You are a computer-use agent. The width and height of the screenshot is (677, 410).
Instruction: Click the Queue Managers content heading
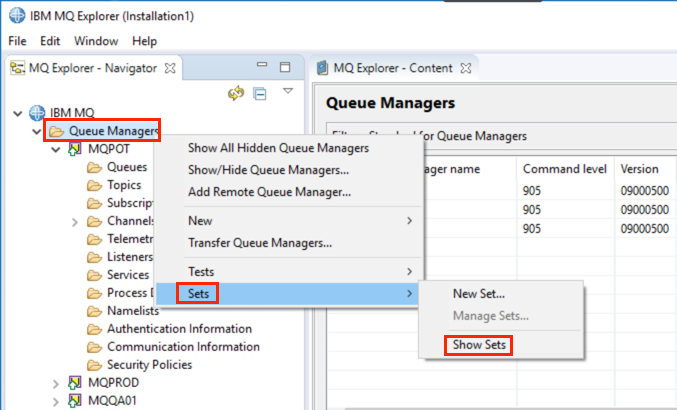coord(390,103)
